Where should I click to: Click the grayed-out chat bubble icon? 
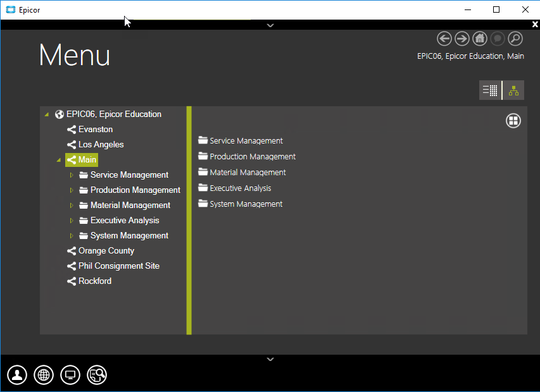(x=498, y=39)
